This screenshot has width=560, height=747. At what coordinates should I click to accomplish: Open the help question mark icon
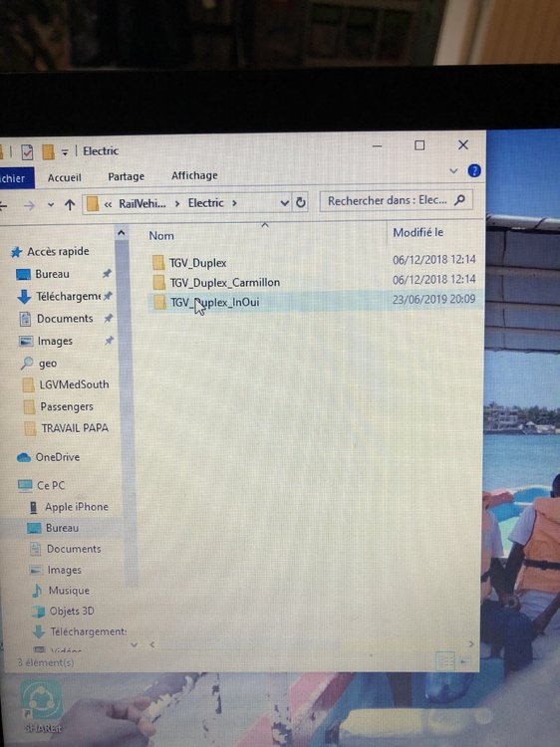(473, 170)
